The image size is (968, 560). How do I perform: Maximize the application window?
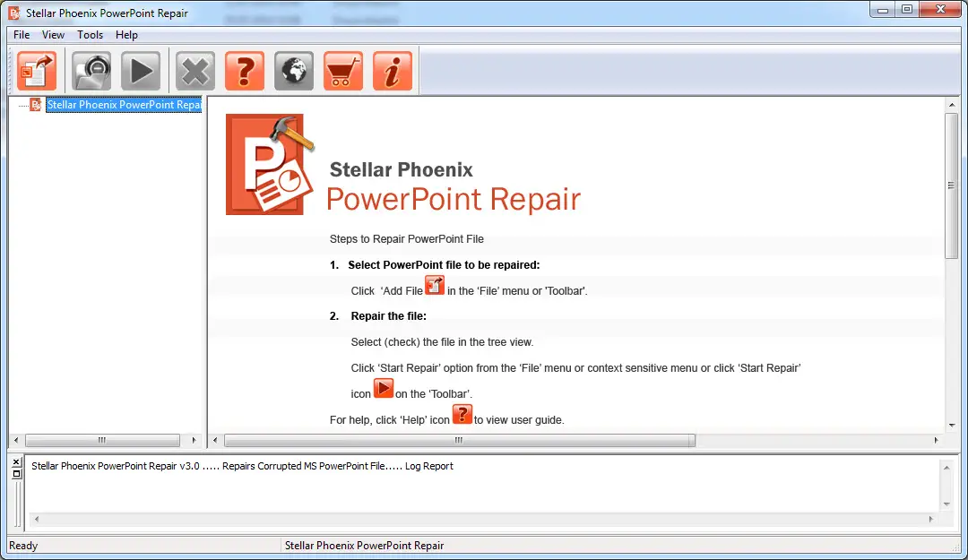pos(907,10)
